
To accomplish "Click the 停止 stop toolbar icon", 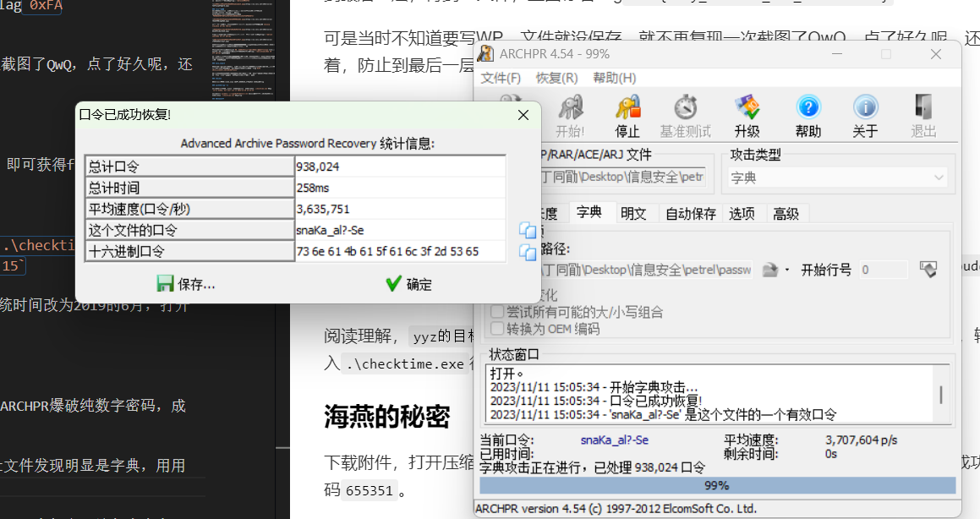I will point(627,116).
